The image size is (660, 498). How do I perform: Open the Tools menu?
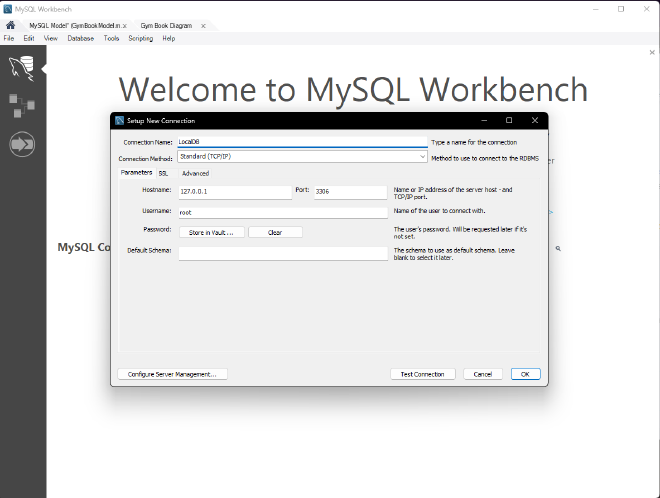(111, 38)
